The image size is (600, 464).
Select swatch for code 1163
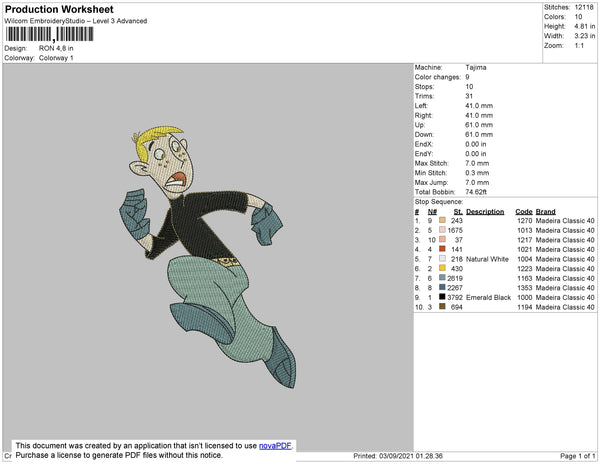442,278
